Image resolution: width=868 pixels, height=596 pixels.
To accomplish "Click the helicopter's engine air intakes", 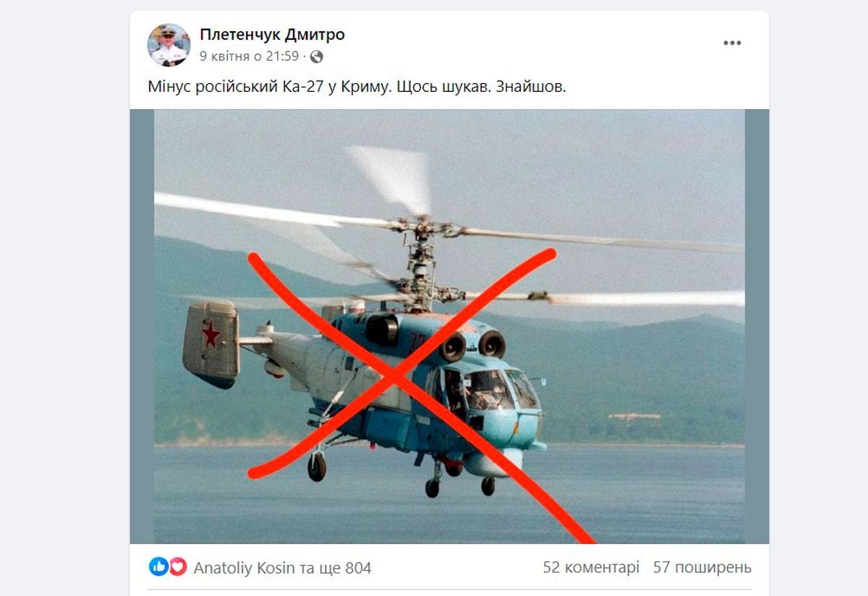I will (x=472, y=344).
